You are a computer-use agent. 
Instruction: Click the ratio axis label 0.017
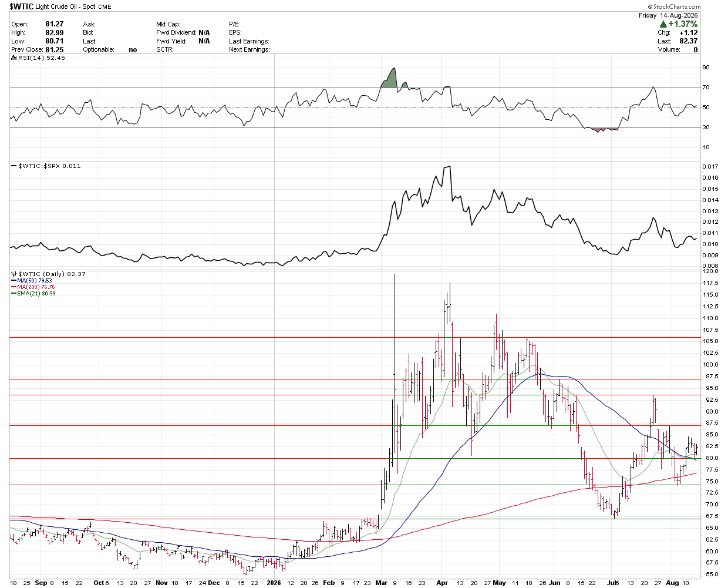[x=710, y=167]
